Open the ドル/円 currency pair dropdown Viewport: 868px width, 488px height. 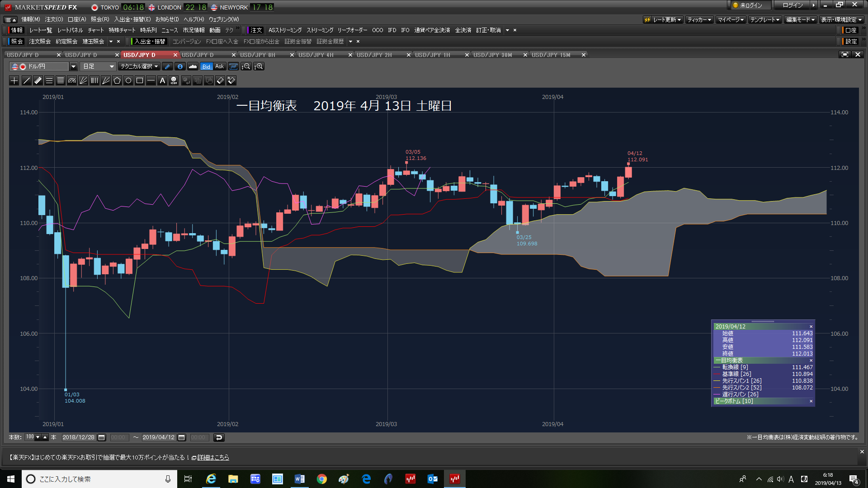tap(73, 66)
